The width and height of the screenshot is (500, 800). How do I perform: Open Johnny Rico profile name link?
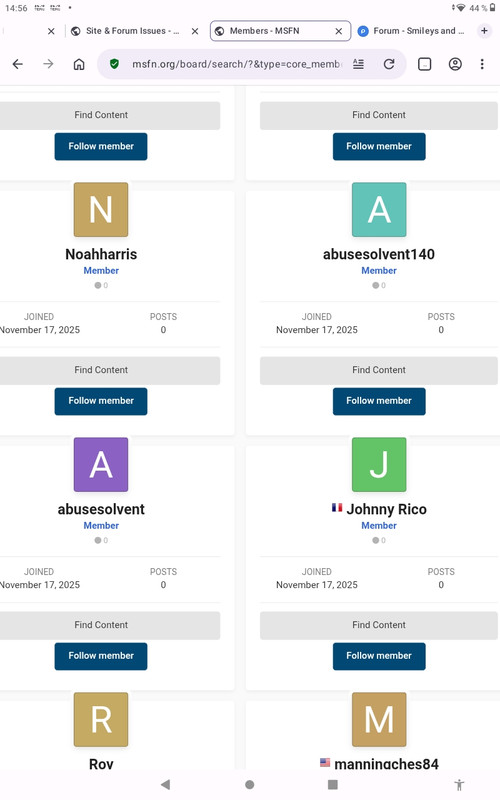[386, 509]
